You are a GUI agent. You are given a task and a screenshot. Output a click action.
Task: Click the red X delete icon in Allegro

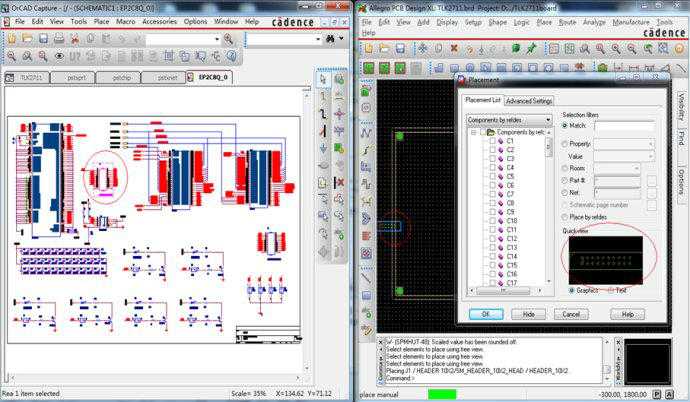(455, 49)
